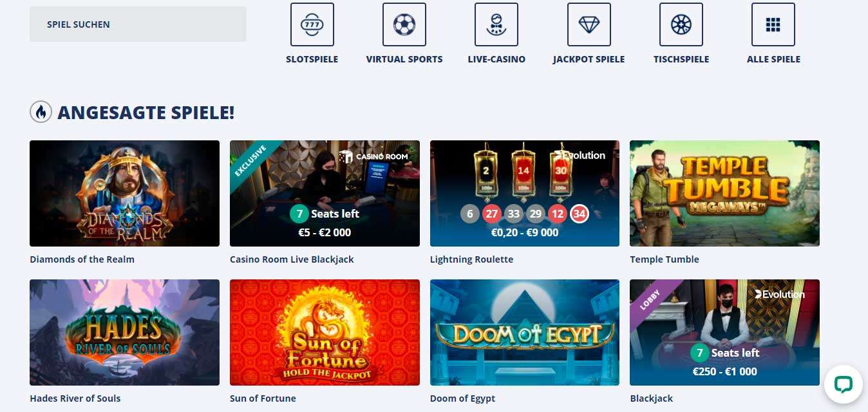Screen dimensions: 868x412
Task: Open the Slotspiele 777 category icon
Action: coord(312,24)
